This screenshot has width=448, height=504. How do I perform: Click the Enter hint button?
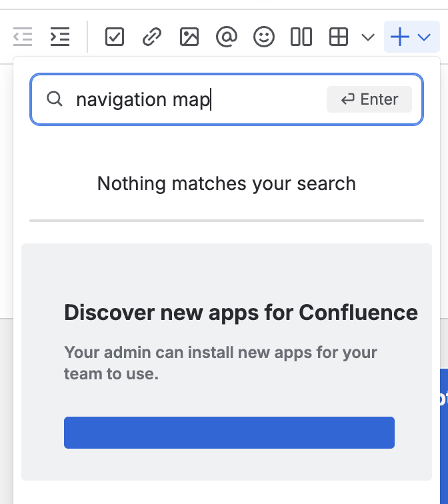[x=369, y=99]
